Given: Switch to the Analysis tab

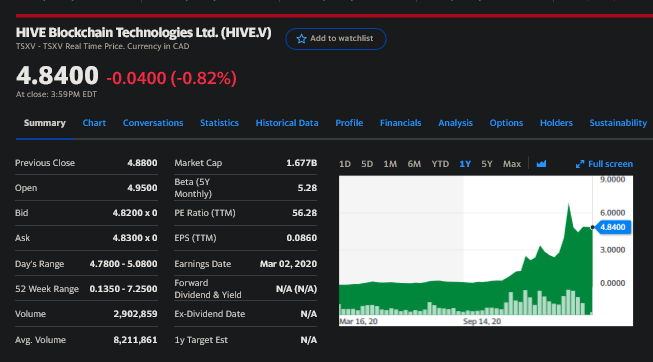Looking at the screenshot, I should click(455, 123).
